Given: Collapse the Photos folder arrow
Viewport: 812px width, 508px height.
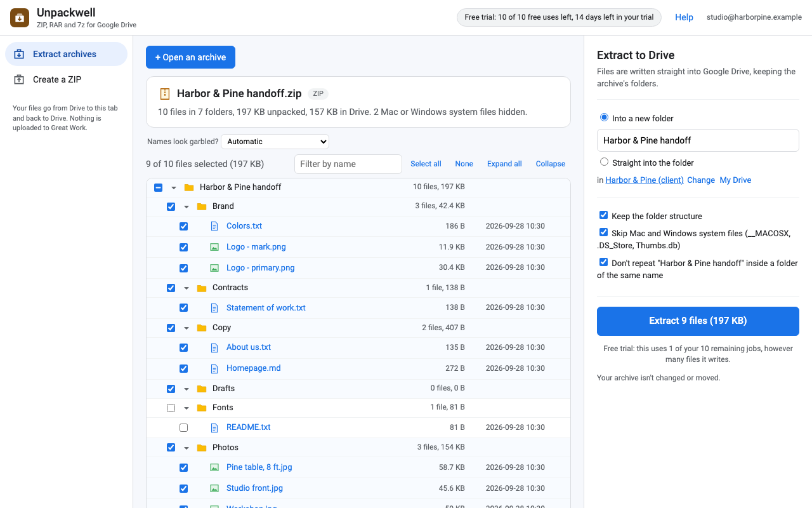Looking at the screenshot, I should [187, 448].
